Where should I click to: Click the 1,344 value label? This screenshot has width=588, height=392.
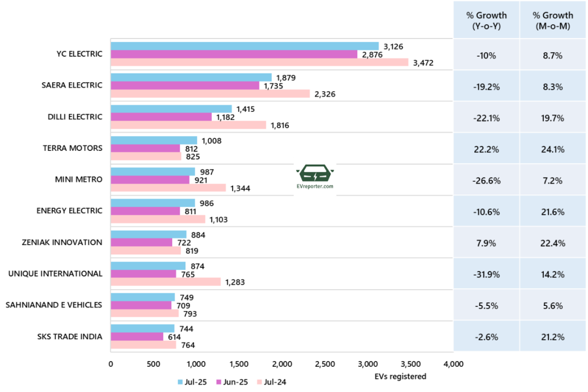coord(241,188)
